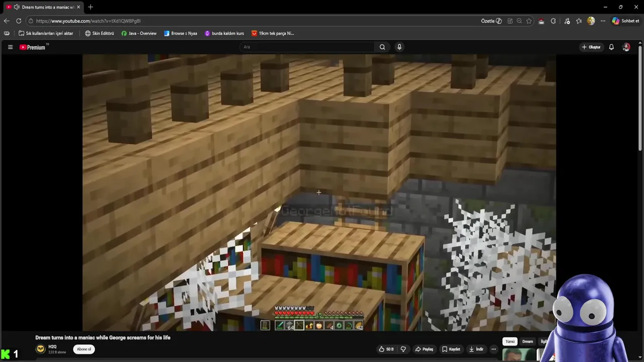Open the YouTube account avatar menu

pos(626,47)
